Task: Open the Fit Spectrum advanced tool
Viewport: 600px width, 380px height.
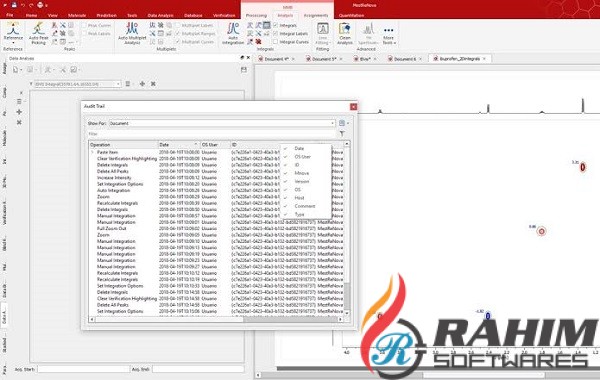Action: (368, 33)
